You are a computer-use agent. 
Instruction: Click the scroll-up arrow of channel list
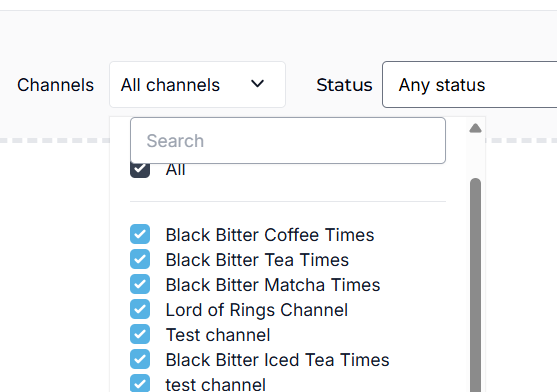[x=475, y=128]
